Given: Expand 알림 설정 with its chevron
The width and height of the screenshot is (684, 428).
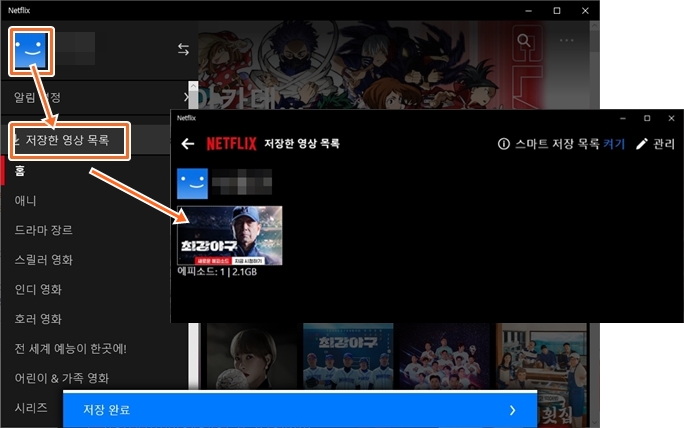Looking at the screenshot, I should 186,97.
